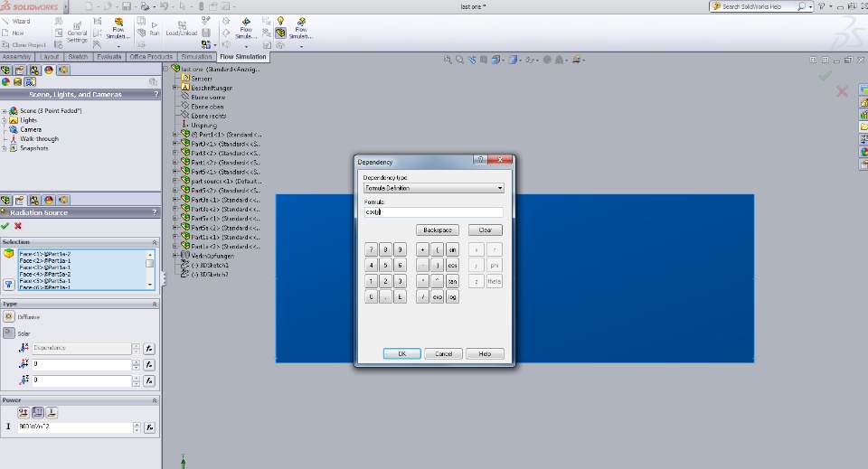The width and height of the screenshot is (868, 469).
Task: Click the number 7 key in dialog
Action: coord(371,249)
